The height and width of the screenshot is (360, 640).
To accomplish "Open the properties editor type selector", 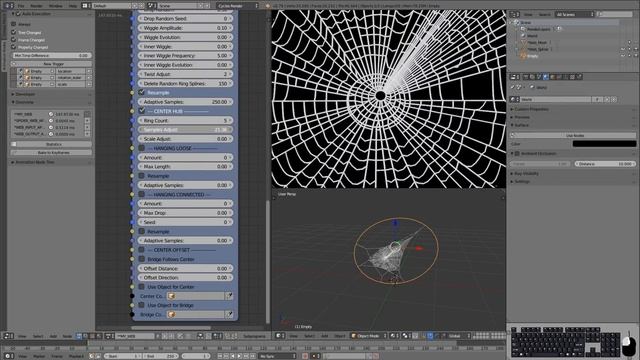I will pos(514,77).
